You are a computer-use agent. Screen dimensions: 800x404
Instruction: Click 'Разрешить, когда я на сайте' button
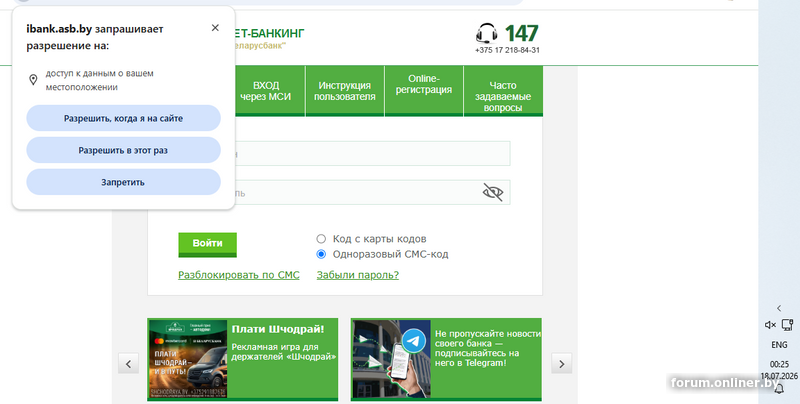pos(123,118)
